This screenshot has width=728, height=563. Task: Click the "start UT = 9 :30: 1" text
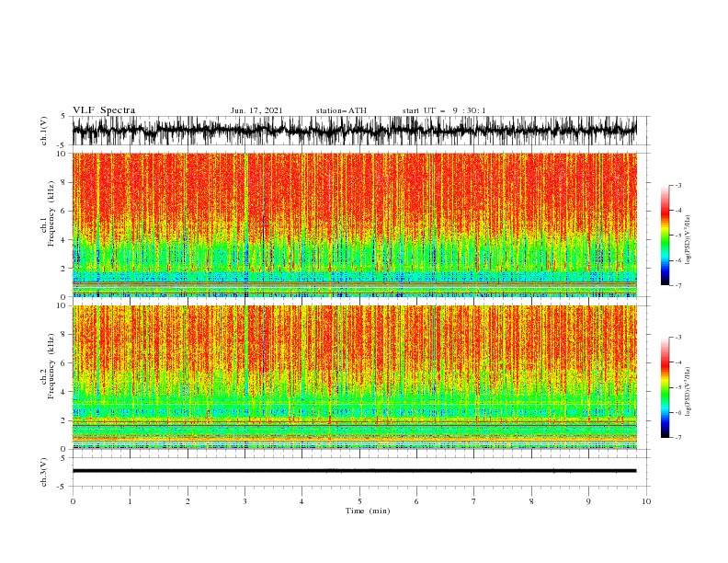[444, 110]
